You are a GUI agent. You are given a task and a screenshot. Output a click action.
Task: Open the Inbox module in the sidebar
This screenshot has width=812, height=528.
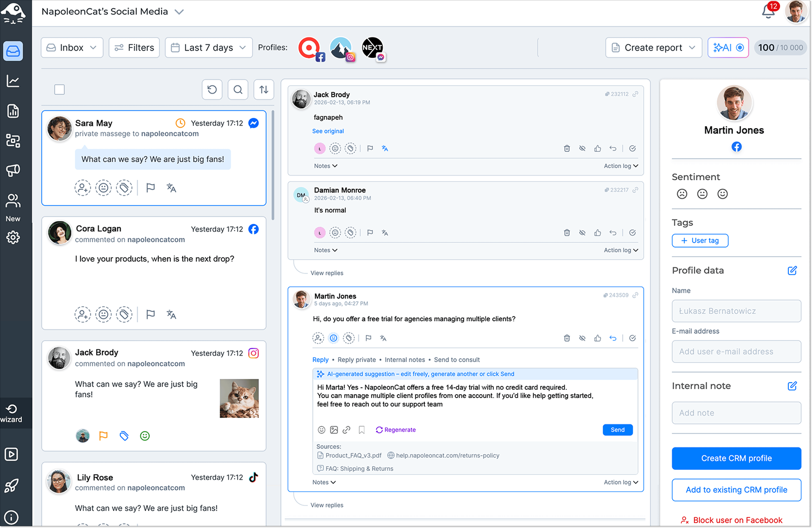pos(13,51)
